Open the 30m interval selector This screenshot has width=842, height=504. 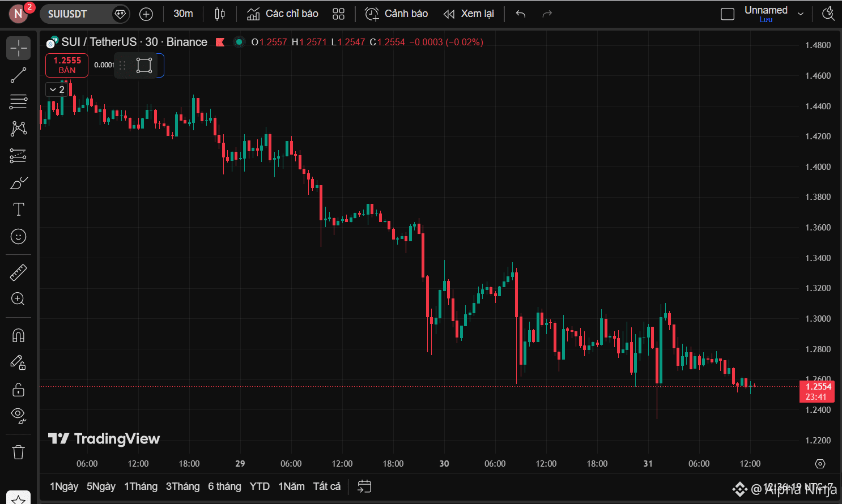coord(183,14)
